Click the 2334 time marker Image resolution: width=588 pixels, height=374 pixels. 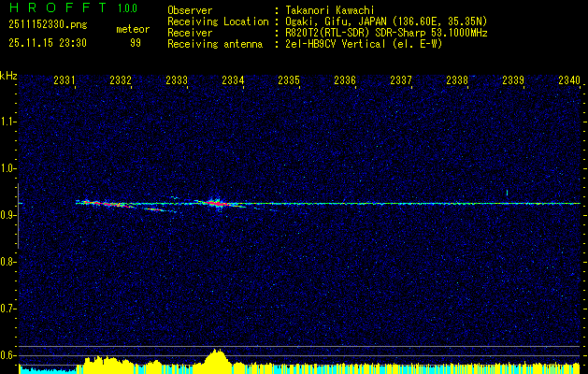[x=233, y=79]
